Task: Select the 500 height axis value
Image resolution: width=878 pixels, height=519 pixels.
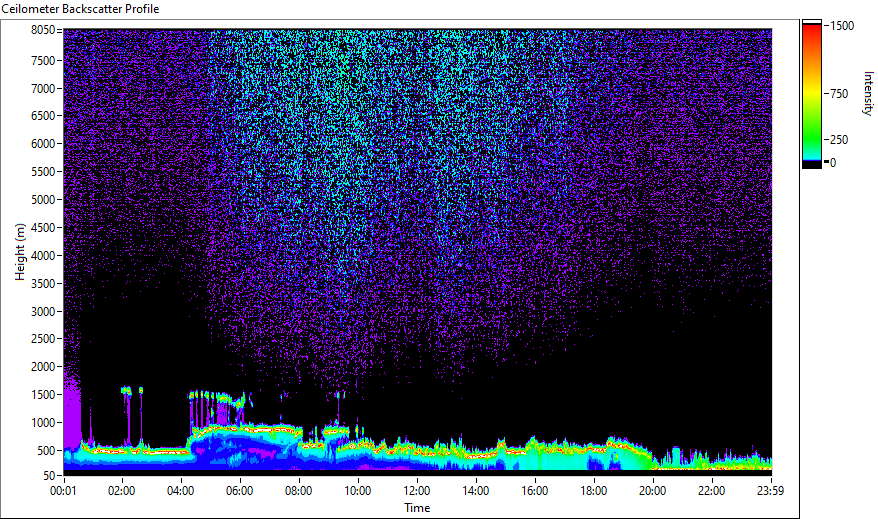Action: pyautogui.click(x=46, y=451)
